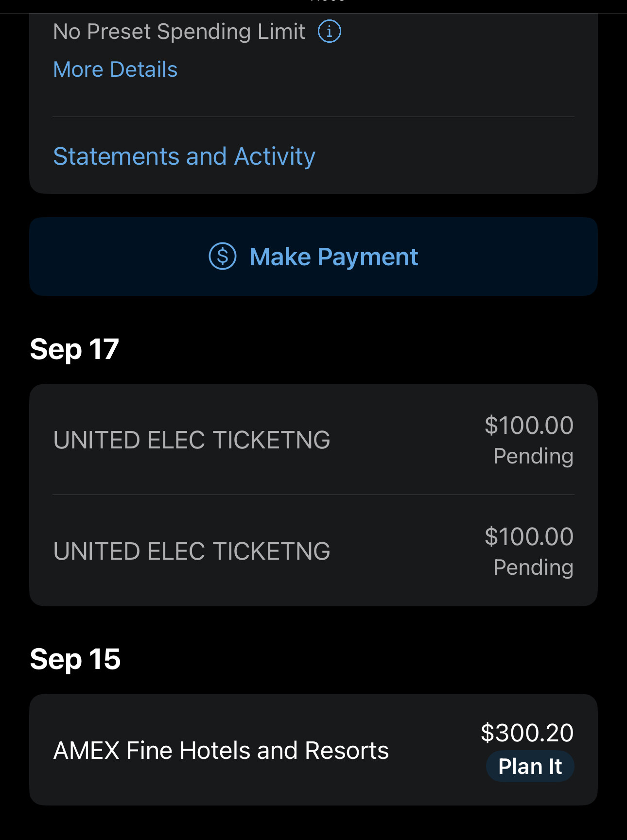
Task: Tap the $100.00 amount on the lower United charge
Action: [x=529, y=537]
